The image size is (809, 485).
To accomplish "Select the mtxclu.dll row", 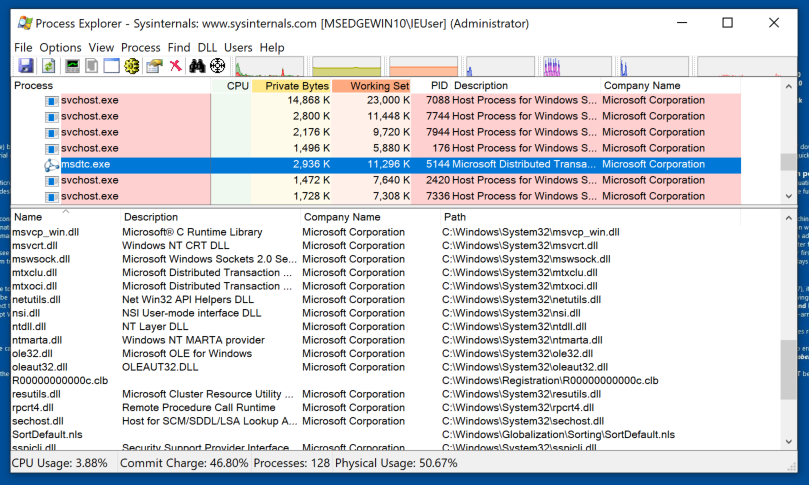I will point(376,272).
